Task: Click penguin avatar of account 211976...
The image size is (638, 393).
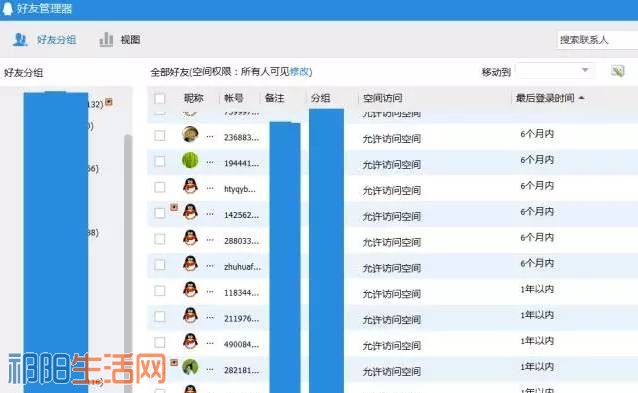Action: [190, 315]
